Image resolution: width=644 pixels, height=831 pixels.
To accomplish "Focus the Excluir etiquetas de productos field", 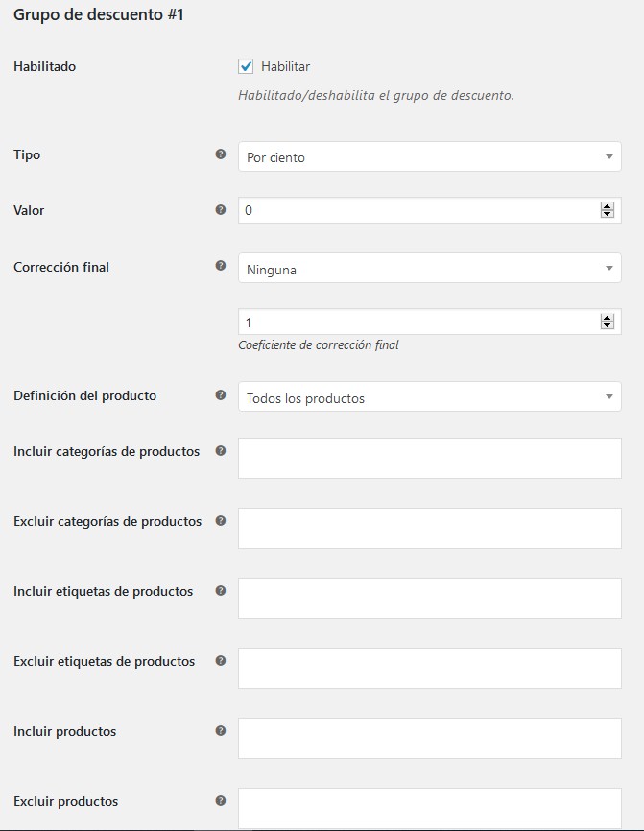I will [x=429, y=668].
